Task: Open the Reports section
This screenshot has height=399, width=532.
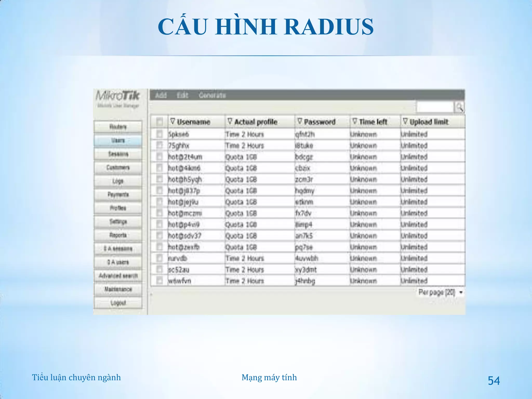Action: tap(118, 235)
